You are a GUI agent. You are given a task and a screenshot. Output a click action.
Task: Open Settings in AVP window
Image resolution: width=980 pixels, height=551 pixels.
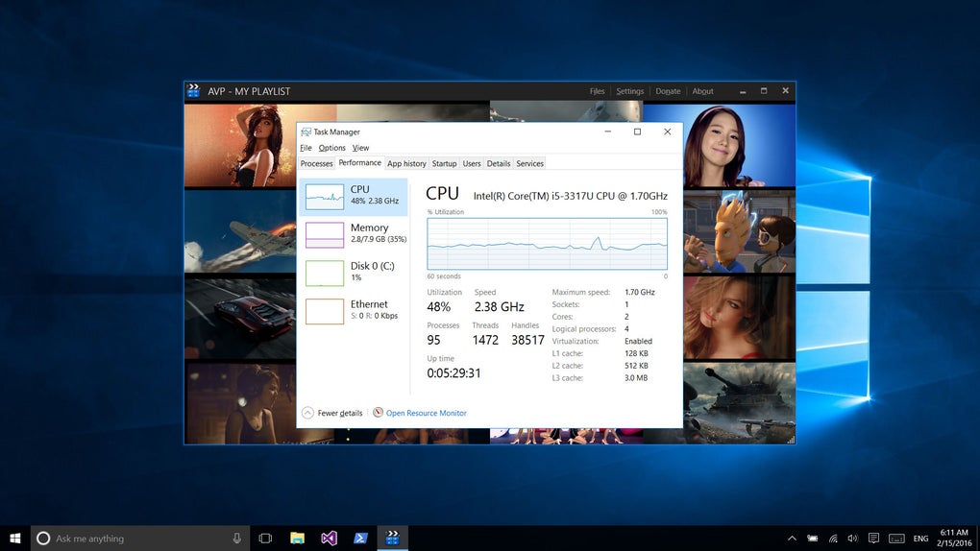[x=629, y=91]
